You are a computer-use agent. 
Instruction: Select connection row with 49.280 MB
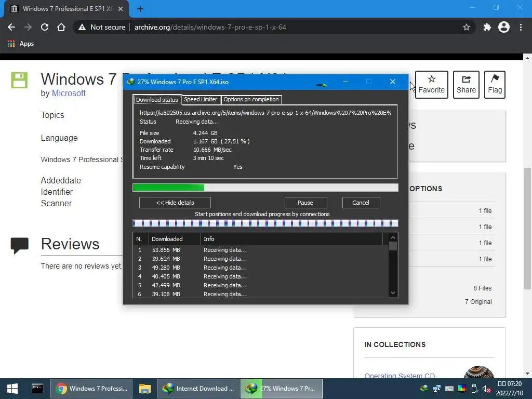click(261, 268)
